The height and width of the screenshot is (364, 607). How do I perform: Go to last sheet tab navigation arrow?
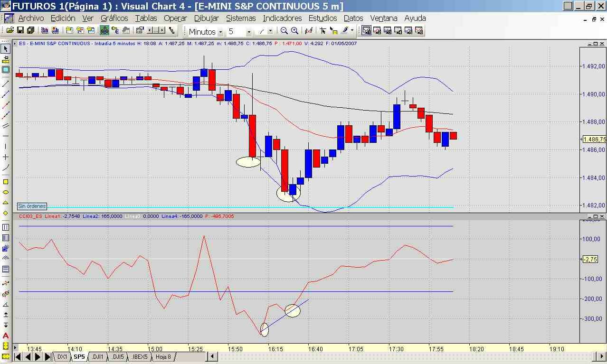pos(48,356)
